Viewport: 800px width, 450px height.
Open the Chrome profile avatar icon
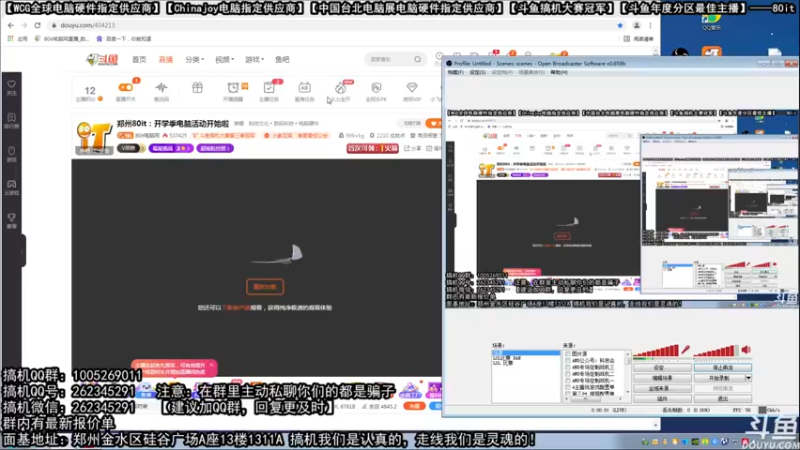tap(636, 25)
